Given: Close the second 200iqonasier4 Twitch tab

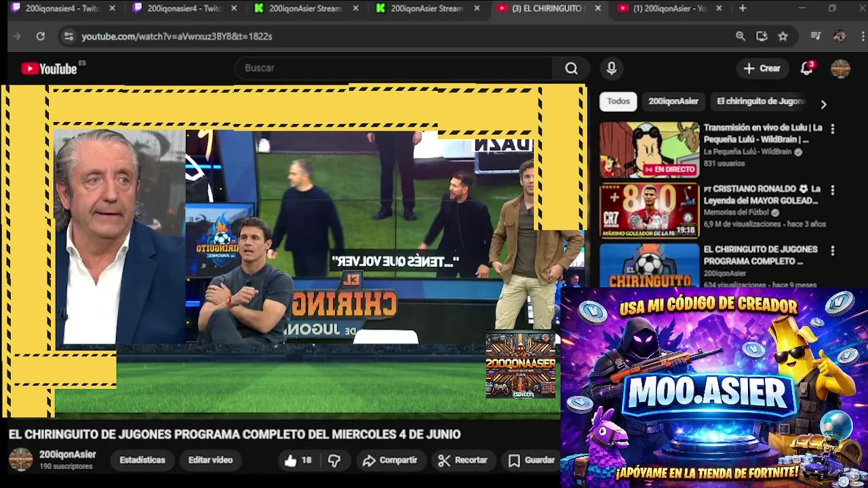Looking at the screenshot, I should point(233,8).
